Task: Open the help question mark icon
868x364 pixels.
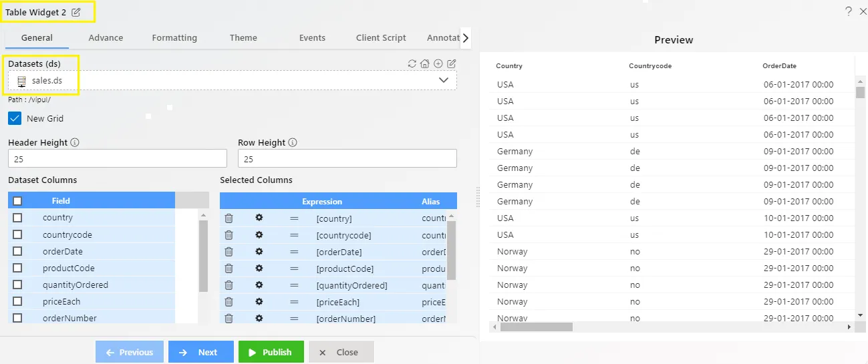Action: coord(848,11)
